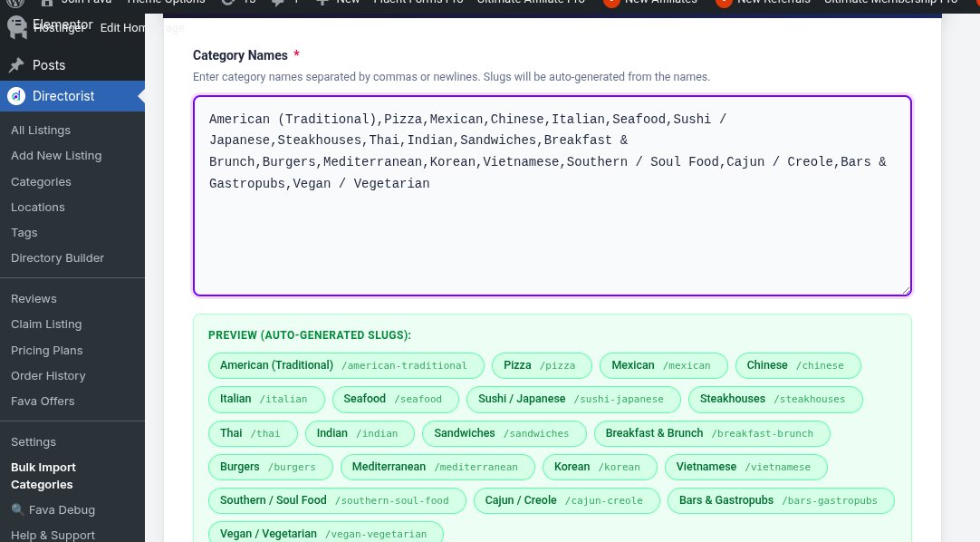Click the Southern / Soul Food preview chip

(x=338, y=500)
